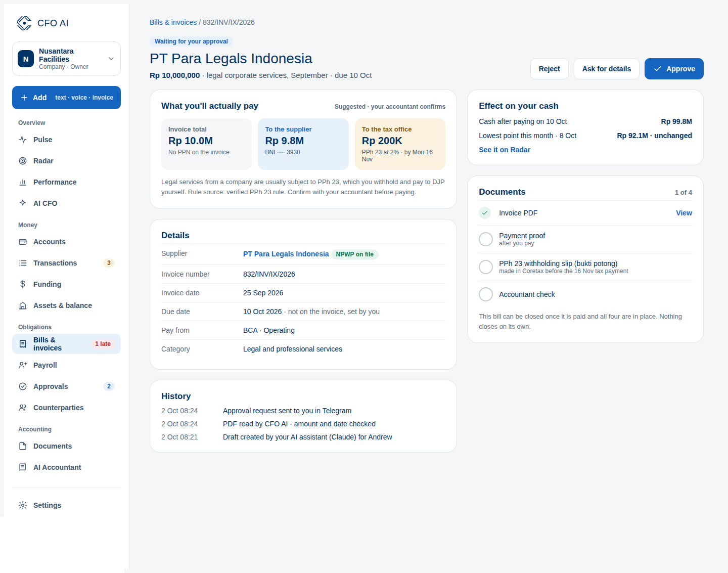Click the '832/INV/IX/2026' invoice number value
Viewport: 728px width, 573px height.
[x=269, y=274]
